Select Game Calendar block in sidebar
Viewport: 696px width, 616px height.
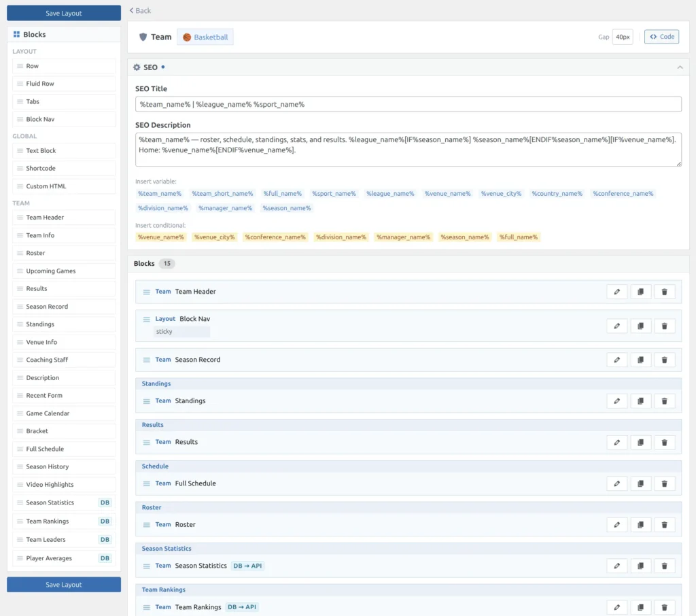coord(64,413)
